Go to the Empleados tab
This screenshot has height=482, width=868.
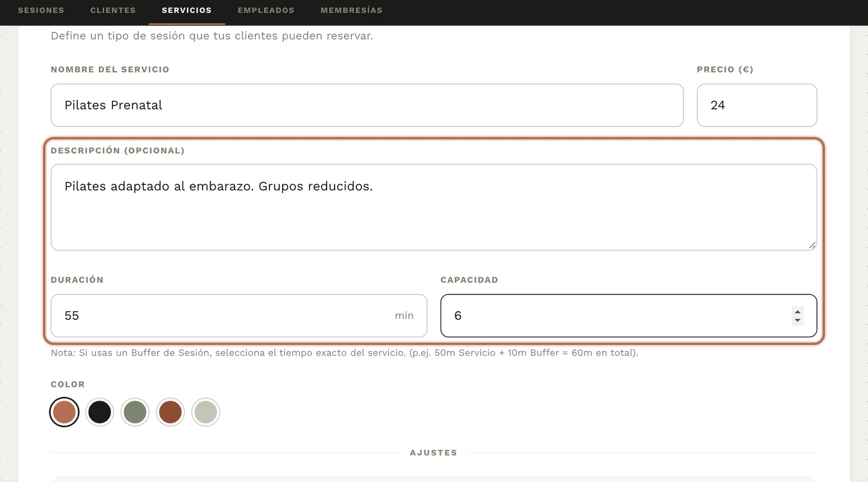click(x=266, y=10)
